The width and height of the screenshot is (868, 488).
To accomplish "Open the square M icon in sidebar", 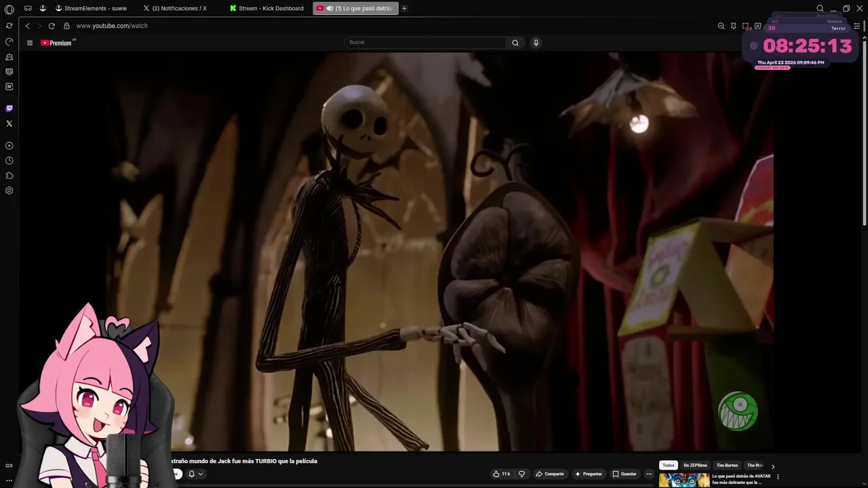I will point(9,87).
